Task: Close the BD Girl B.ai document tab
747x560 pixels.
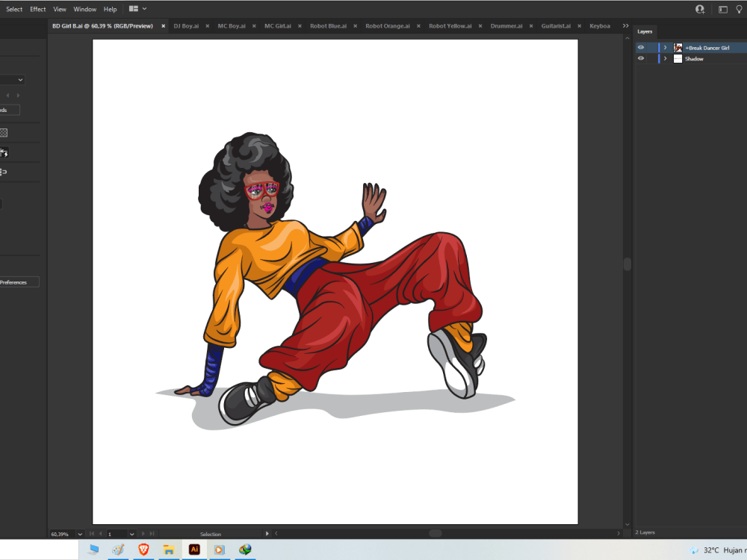Action: click(x=164, y=26)
